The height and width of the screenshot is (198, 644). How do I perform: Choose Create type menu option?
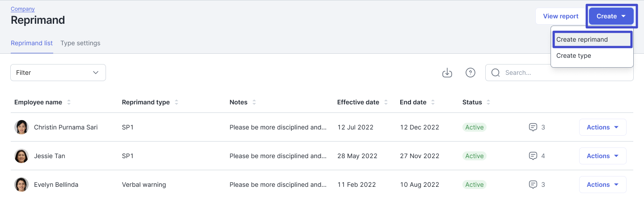574,56
